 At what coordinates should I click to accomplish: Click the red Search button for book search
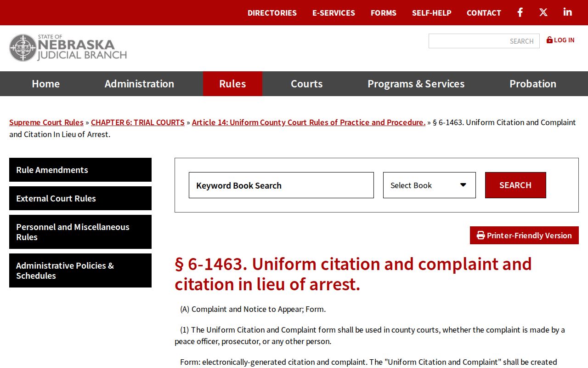tap(515, 185)
